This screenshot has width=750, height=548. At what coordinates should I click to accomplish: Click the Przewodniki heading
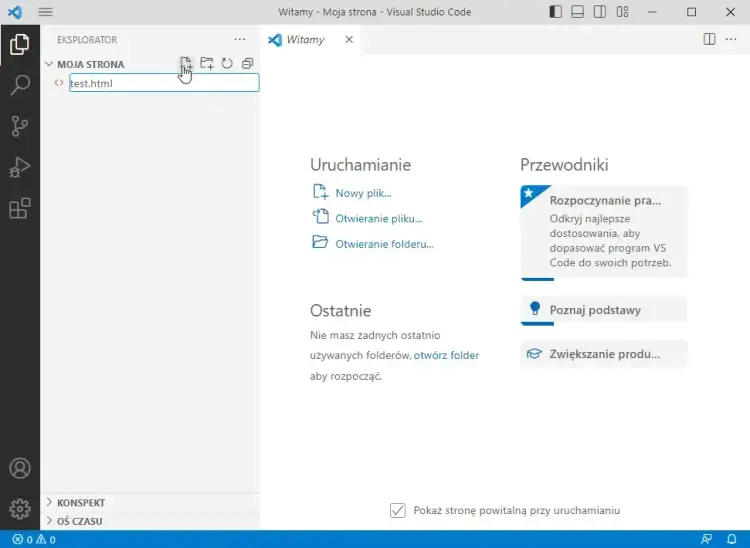click(x=564, y=164)
